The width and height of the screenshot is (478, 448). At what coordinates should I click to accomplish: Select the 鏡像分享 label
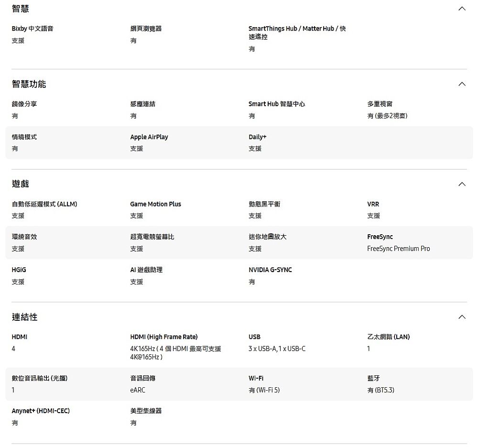pyautogui.click(x=24, y=104)
